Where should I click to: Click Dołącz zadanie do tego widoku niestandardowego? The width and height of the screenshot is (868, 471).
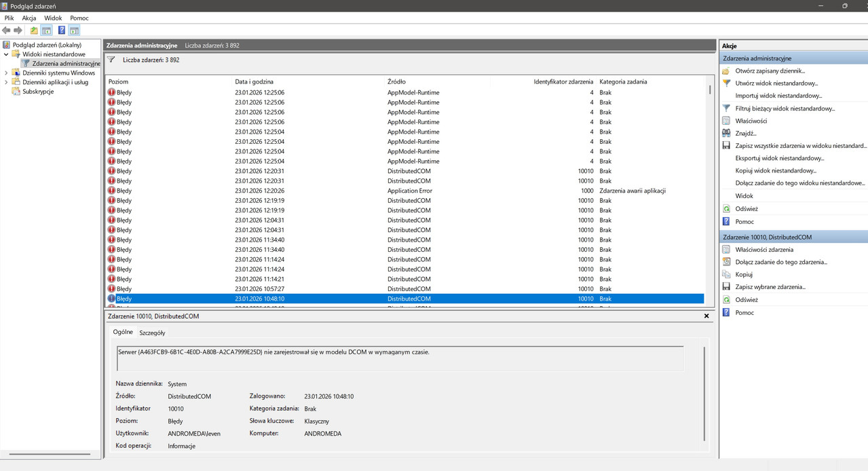click(x=800, y=183)
